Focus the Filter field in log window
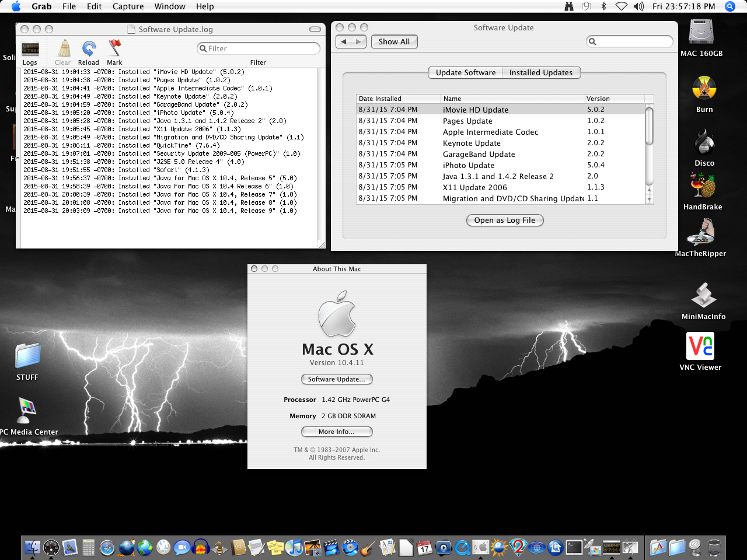This screenshot has width=747, height=560. (x=259, y=48)
